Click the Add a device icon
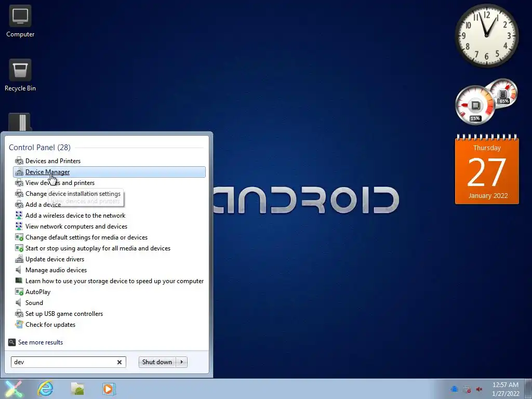532x399 pixels. pos(19,205)
